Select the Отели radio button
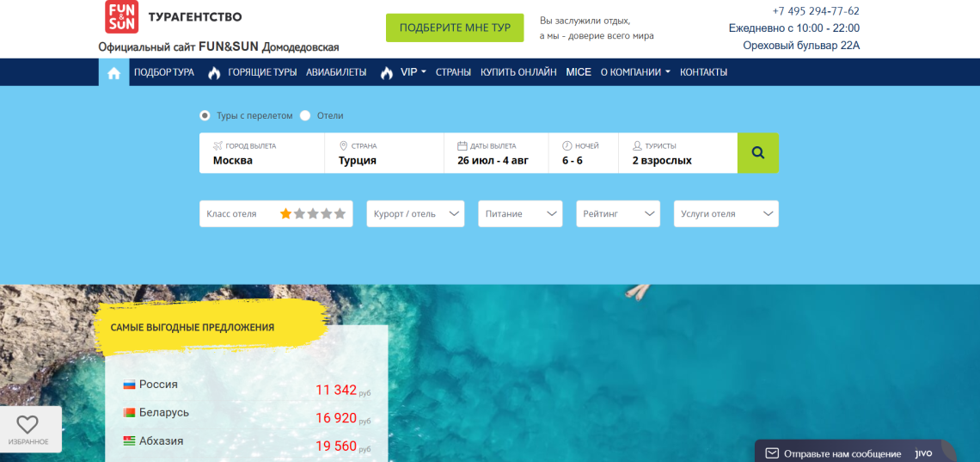The image size is (980, 462). [305, 115]
